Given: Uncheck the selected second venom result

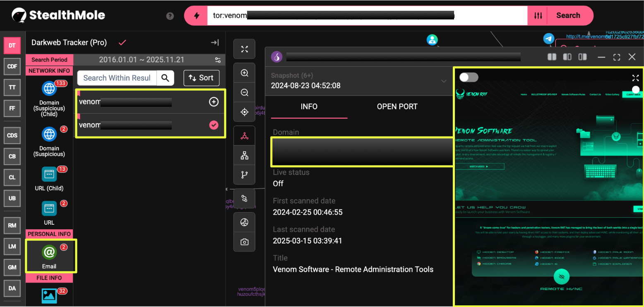Looking at the screenshot, I should 214,125.
